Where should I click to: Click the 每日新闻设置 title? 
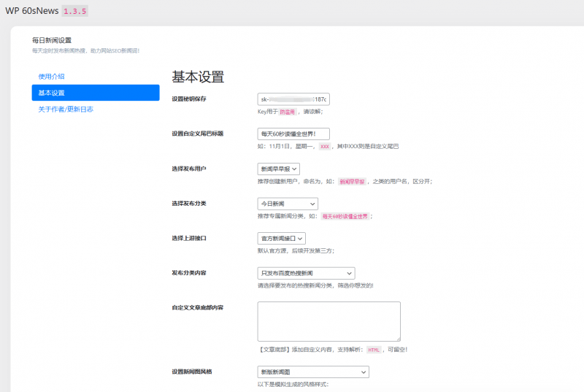tap(52, 40)
